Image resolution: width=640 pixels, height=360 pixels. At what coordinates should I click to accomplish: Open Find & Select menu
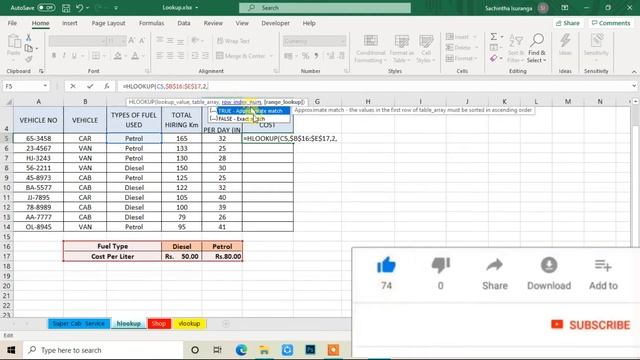tap(537, 49)
